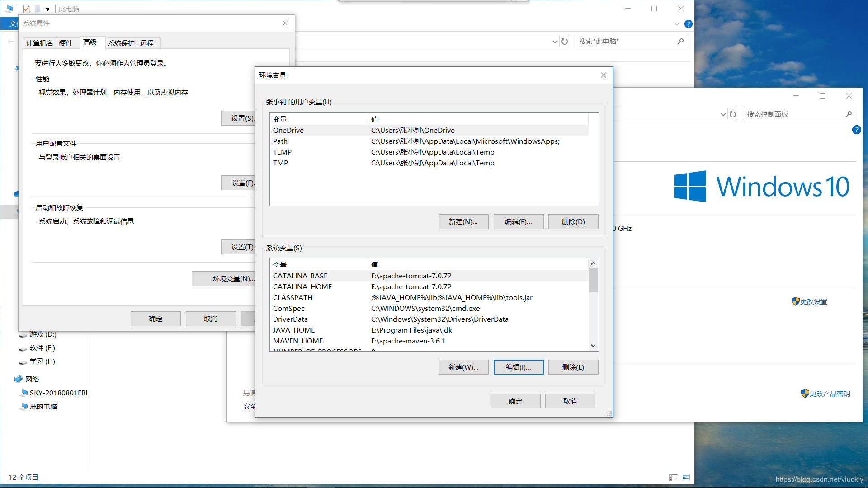Open help icon in control panel window
The width and height of the screenshot is (868, 488).
tap(856, 130)
